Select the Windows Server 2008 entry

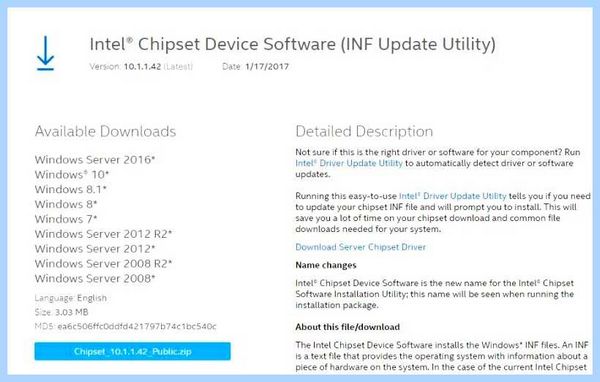[x=95, y=279]
